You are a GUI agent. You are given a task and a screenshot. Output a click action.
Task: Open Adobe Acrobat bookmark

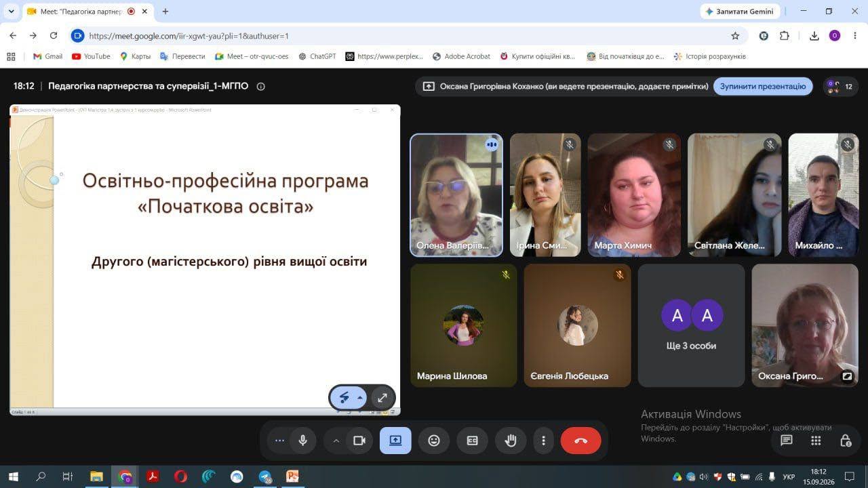[461, 56]
